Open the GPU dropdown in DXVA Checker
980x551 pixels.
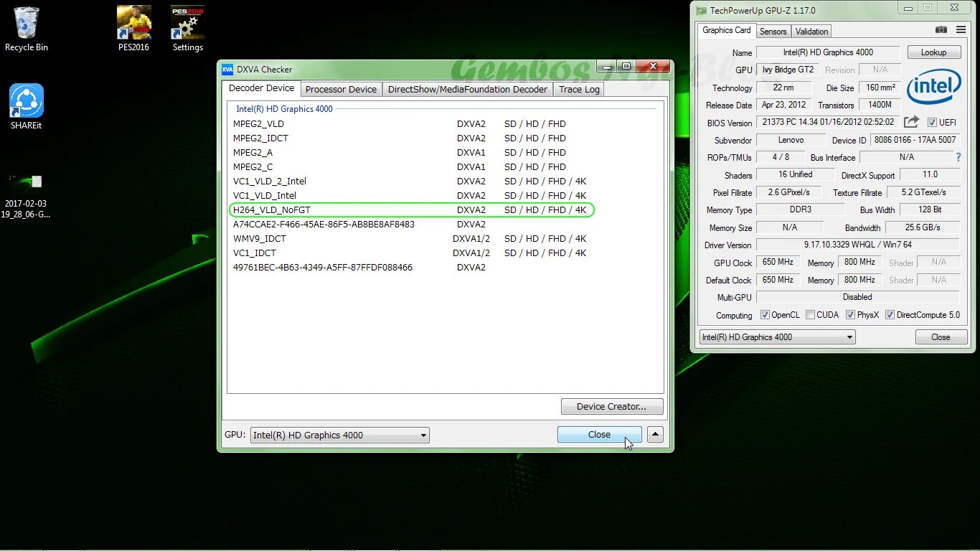(340, 435)
